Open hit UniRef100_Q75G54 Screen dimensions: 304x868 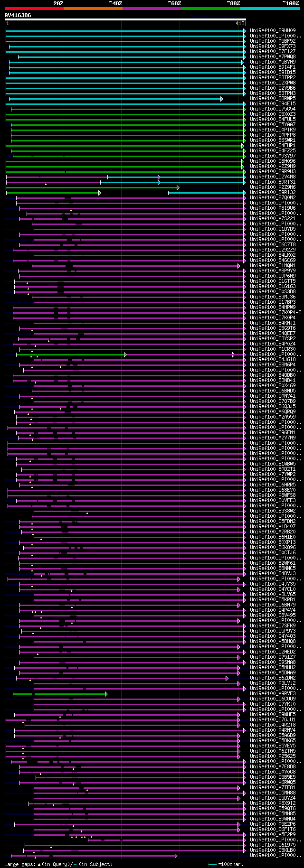(x=273, y=109)
